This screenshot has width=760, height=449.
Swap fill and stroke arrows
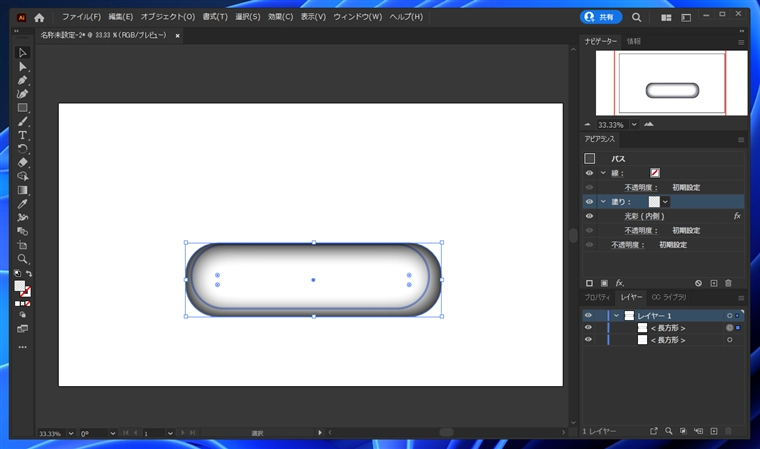pos(29,273)
